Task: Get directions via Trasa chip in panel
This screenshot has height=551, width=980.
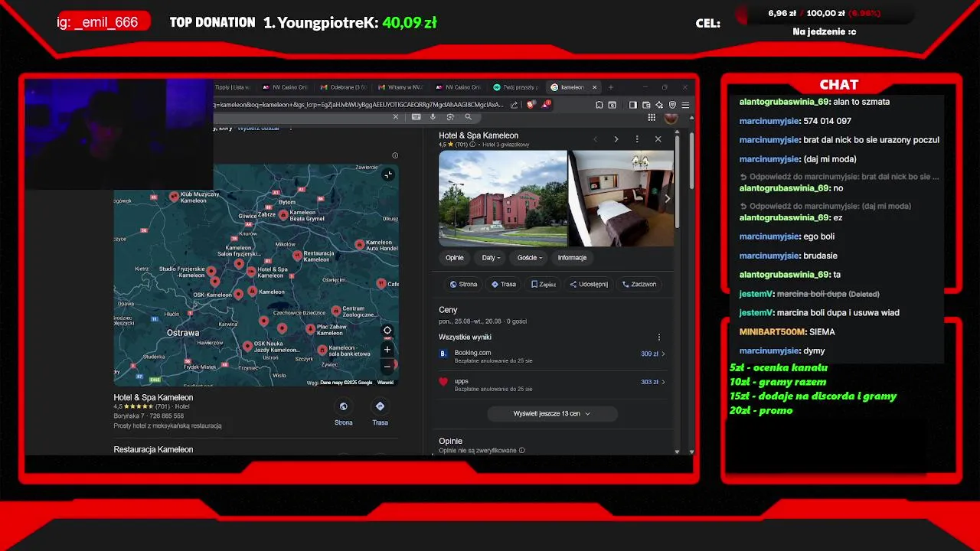Action: [x=503, y=284]
